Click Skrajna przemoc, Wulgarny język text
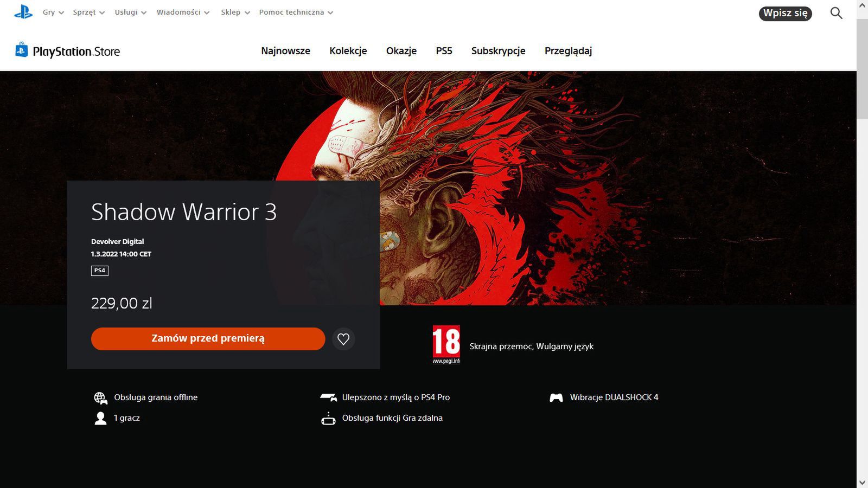868x488 pixels. [531, 346]
